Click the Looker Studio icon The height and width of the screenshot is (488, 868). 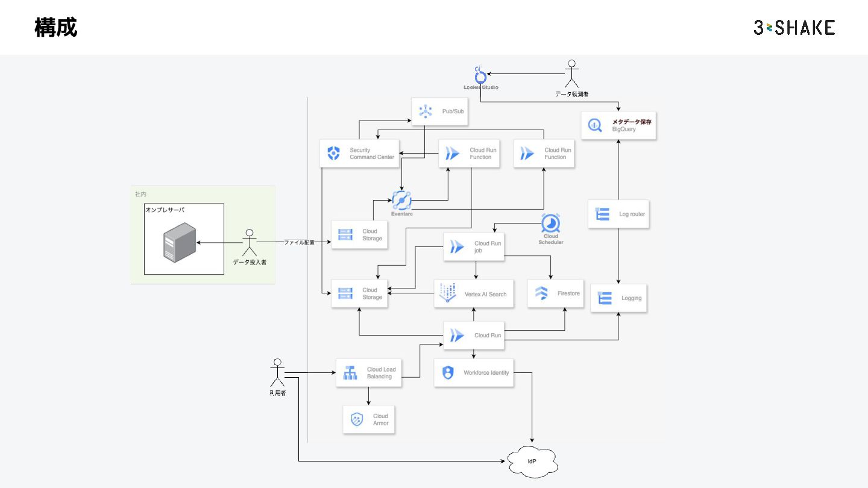[480, 75]
